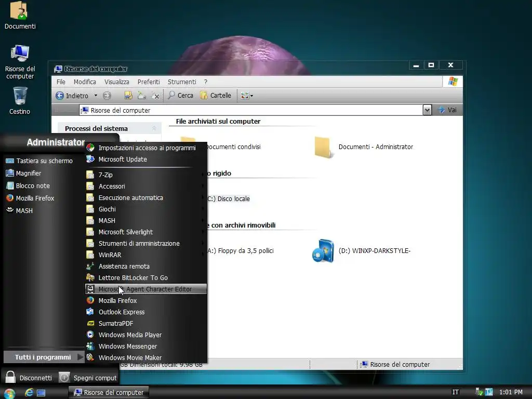Select the (D:) WINXP-DARKSTYLE disc drive
This screenshot has height=399, width=532.
coord(362,251)
